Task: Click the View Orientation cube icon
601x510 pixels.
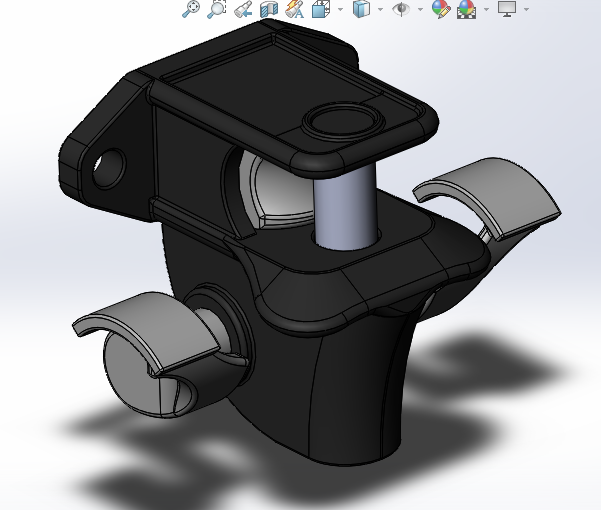Action: 321,9
